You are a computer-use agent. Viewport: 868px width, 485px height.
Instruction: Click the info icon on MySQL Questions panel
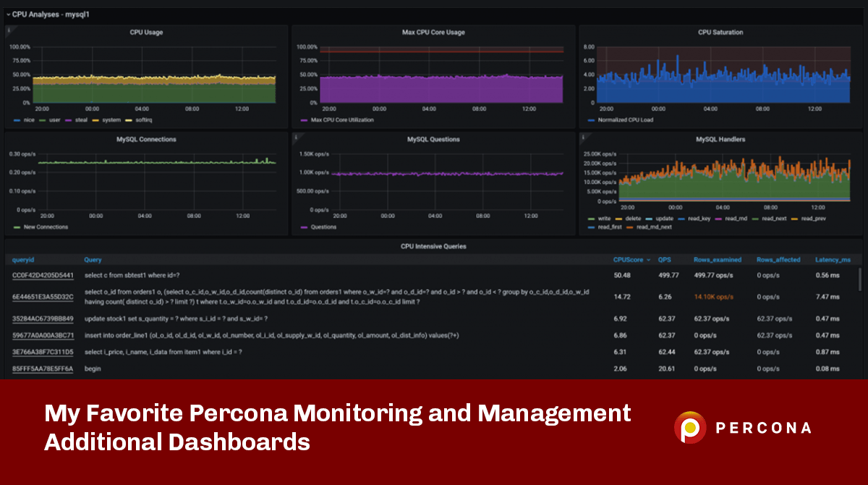pyautogui.click(x=295, y=135)
